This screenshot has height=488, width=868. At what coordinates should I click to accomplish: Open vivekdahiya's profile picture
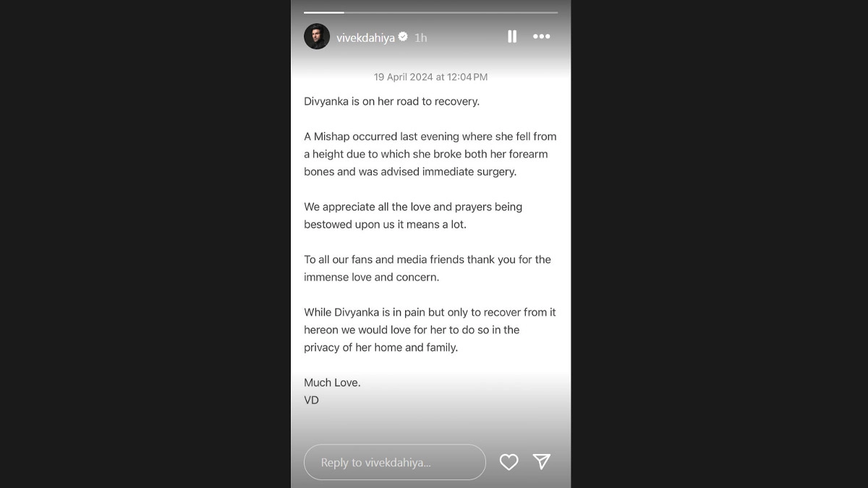click(x=317, y=37)
